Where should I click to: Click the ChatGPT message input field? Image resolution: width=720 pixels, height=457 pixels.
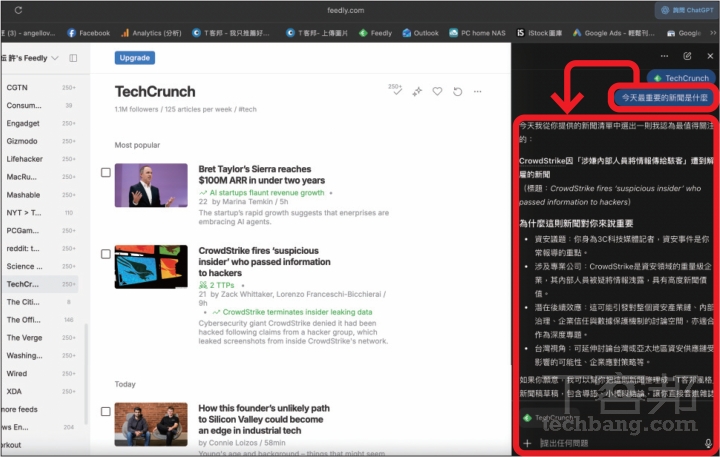tap(620, 443)
